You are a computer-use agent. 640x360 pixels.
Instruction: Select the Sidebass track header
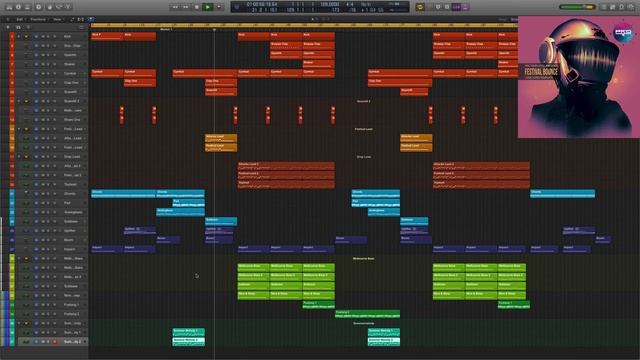(x=51, y=286)
